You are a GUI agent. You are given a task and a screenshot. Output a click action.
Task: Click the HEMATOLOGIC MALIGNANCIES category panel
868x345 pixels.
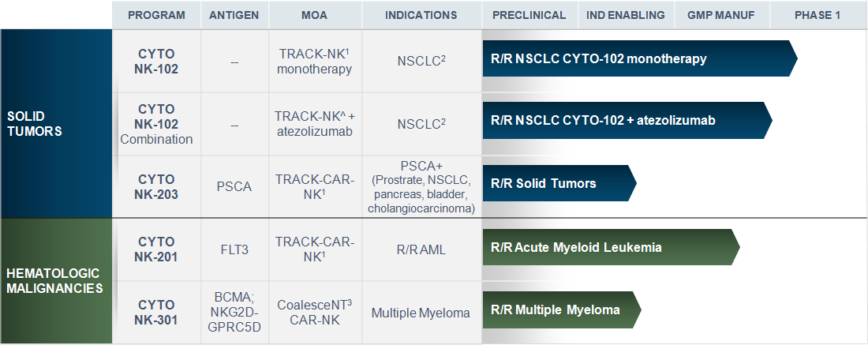tap(56, 281)
